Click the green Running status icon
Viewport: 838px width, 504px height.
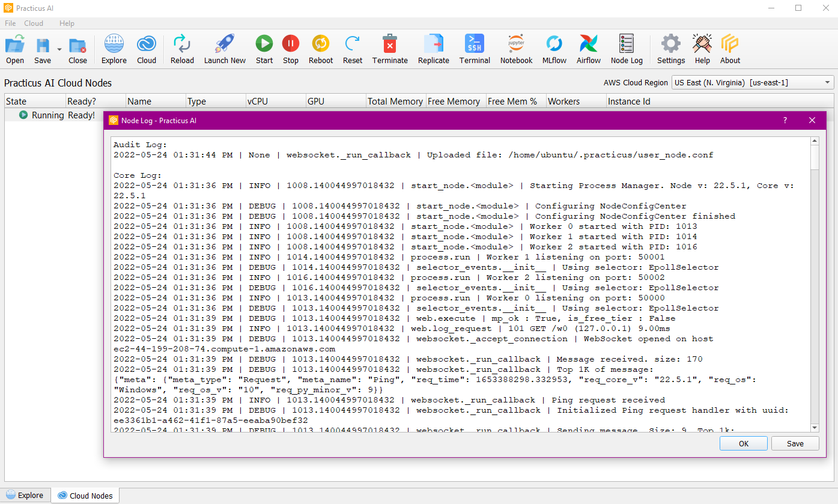(23, 115)
